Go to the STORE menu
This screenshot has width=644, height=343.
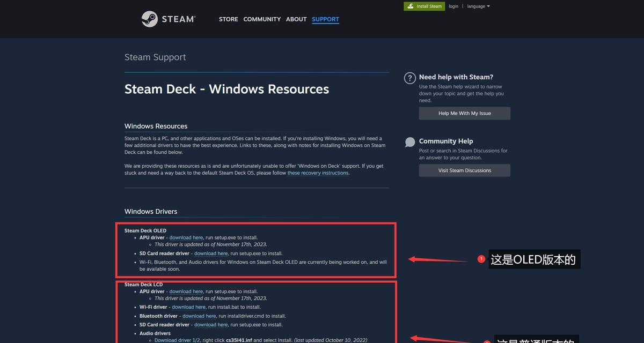tap(228, 19)
